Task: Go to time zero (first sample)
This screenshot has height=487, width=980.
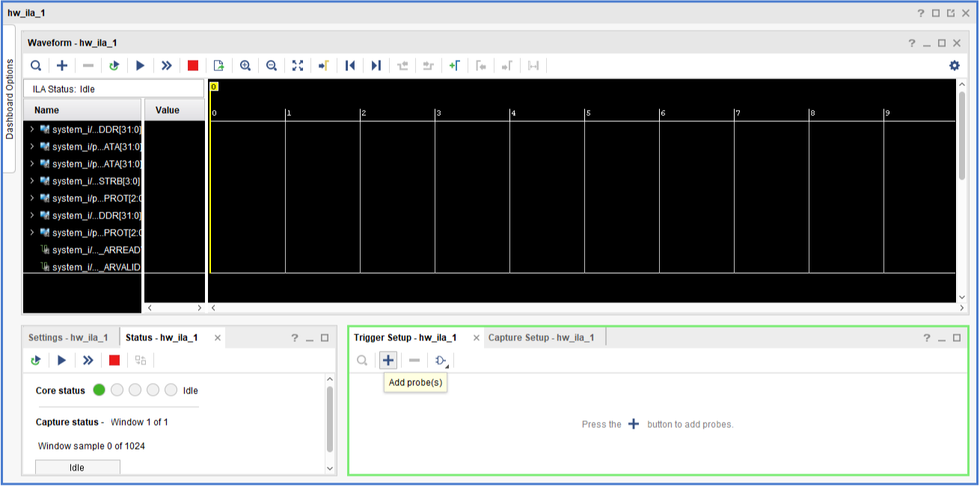Action: (349, 66)
